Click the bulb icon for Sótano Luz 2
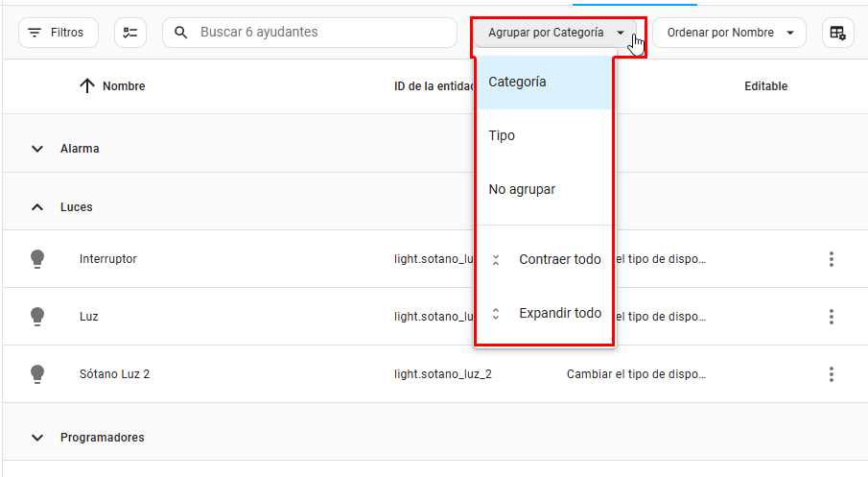Screen dimensions: 868x477 click(37, 373)
